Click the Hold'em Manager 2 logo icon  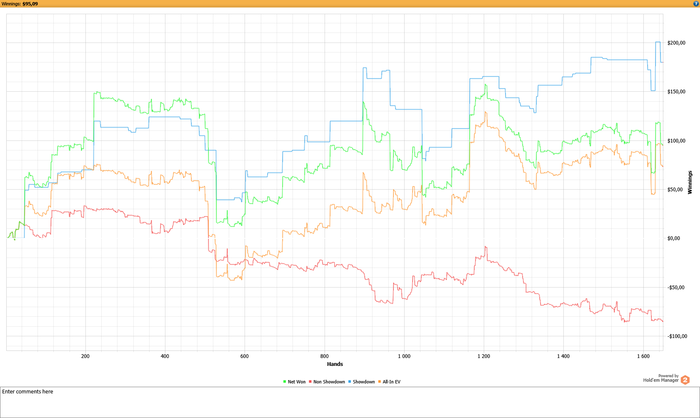(685, 380)
